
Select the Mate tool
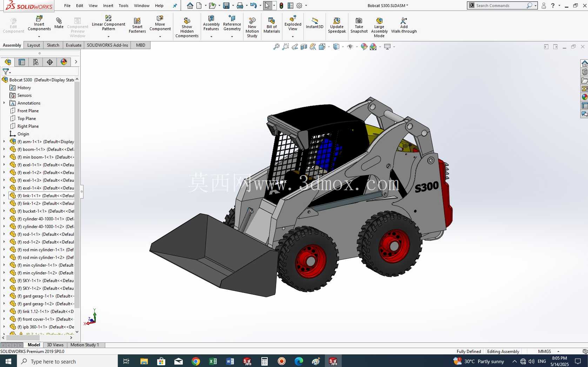point(59,23)
